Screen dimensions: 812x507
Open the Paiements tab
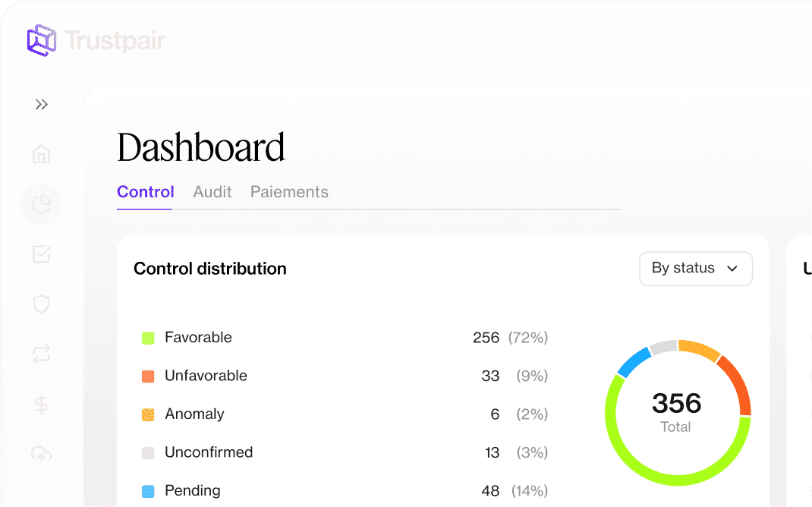pos(289,192)
